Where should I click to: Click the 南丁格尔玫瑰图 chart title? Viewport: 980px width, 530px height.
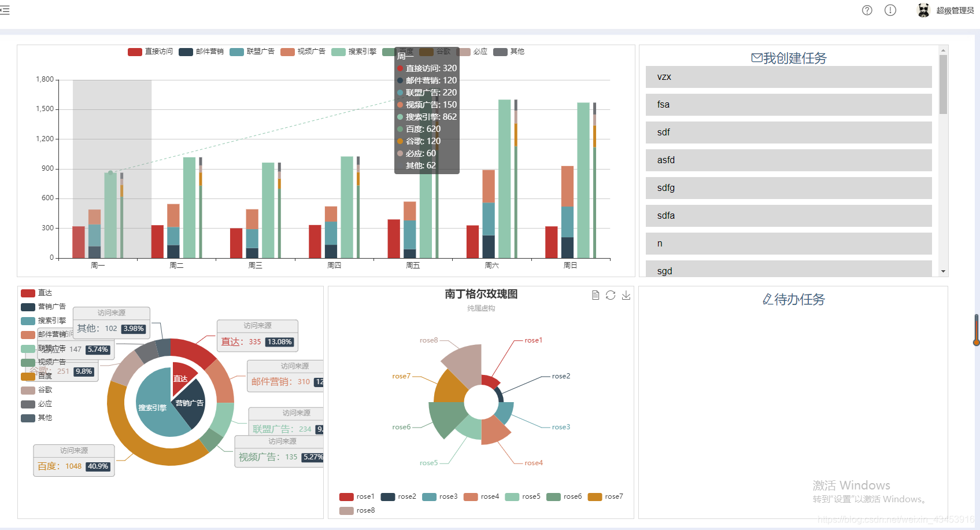(x=481, y=294)
